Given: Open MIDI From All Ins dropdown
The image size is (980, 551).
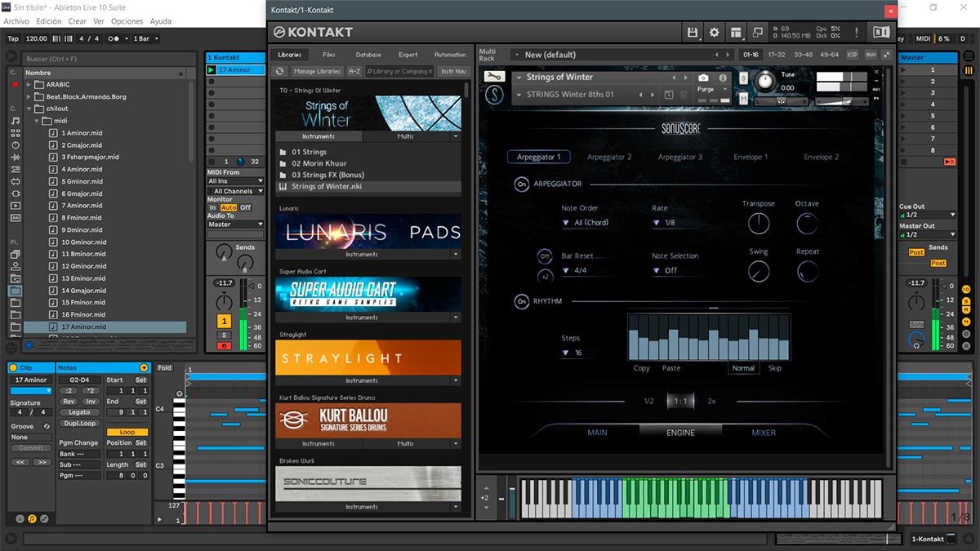Looking at the screenshot, I should pos(235,181).
